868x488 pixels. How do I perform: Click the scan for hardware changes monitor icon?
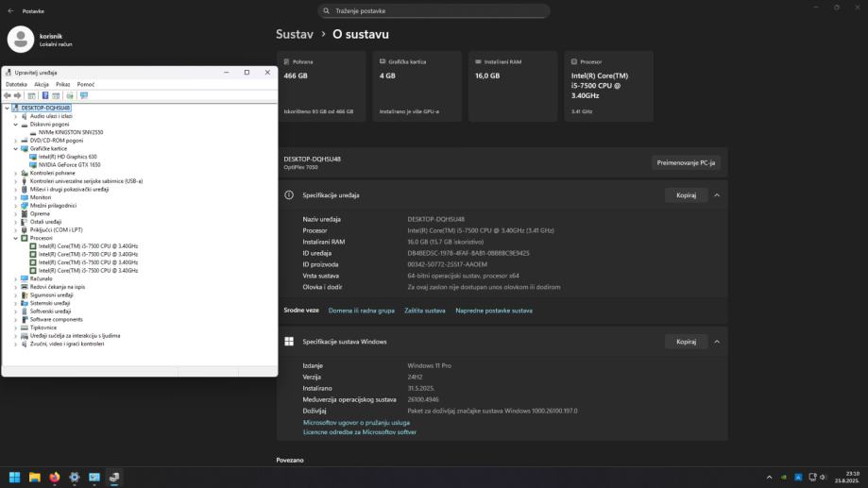83,95
